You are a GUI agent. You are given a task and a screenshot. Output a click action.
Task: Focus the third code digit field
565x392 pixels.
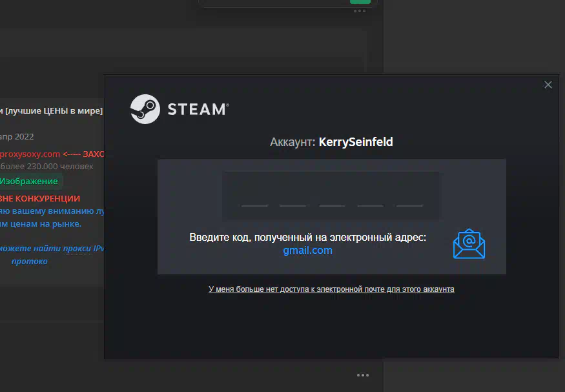[332, 196]
